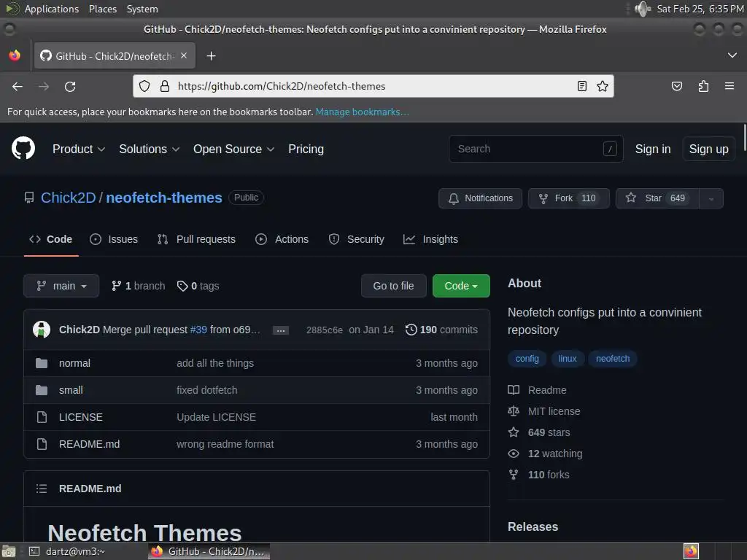This screenshot has height=560, width=747.
Task: Switch to dartz@vm3 terminal in taskbar
Action: (x=66, y=551)
